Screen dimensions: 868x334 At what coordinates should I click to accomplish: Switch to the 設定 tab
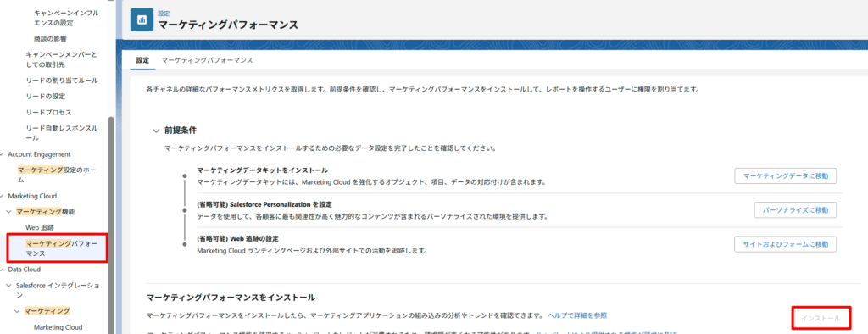(142, 60)
